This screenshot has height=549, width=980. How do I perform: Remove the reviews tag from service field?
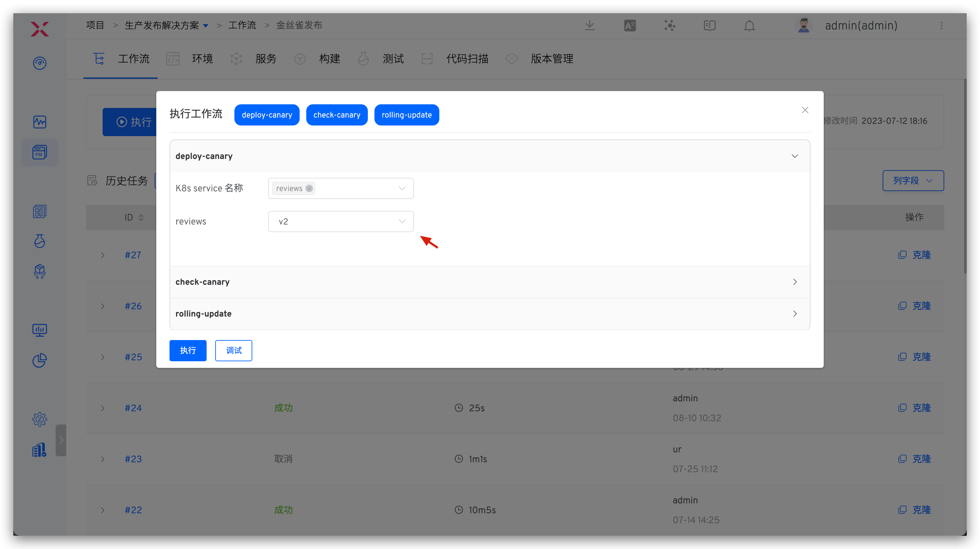pos(309,188)
